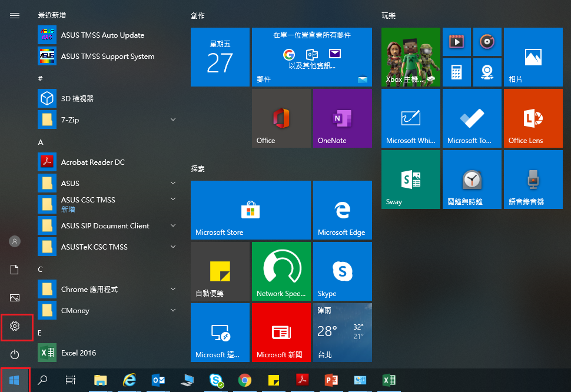Viewport: 571px width, 392px height.
Task: Open Acrobat Reader on the taskbar
Action: click(302, 380)
